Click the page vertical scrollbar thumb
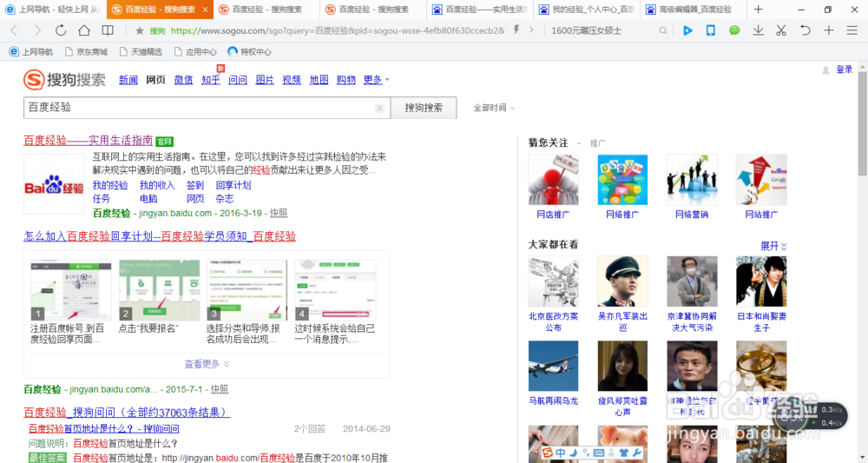The image size is (868, 463). (863, 123)
